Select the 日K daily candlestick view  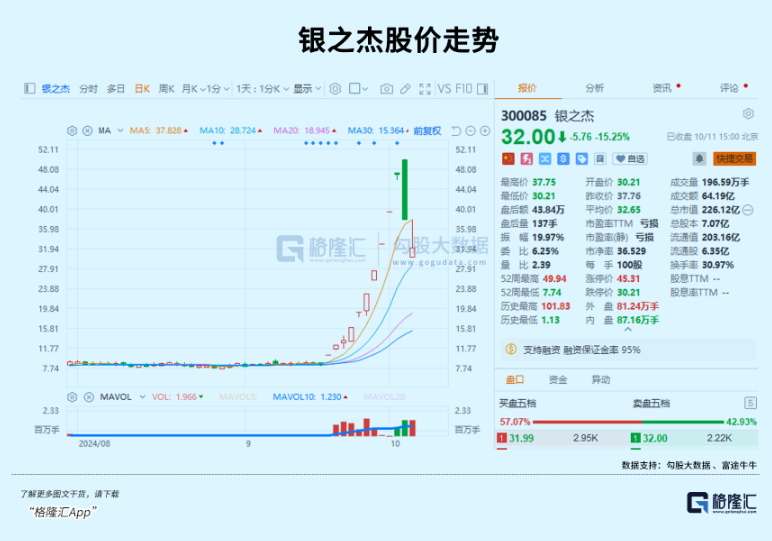142,89
